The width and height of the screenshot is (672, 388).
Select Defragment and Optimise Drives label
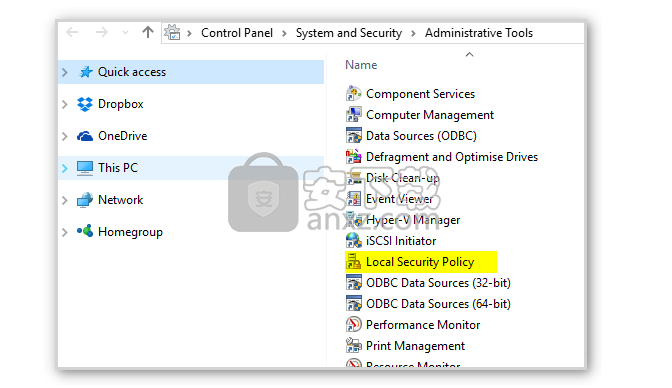452,157
